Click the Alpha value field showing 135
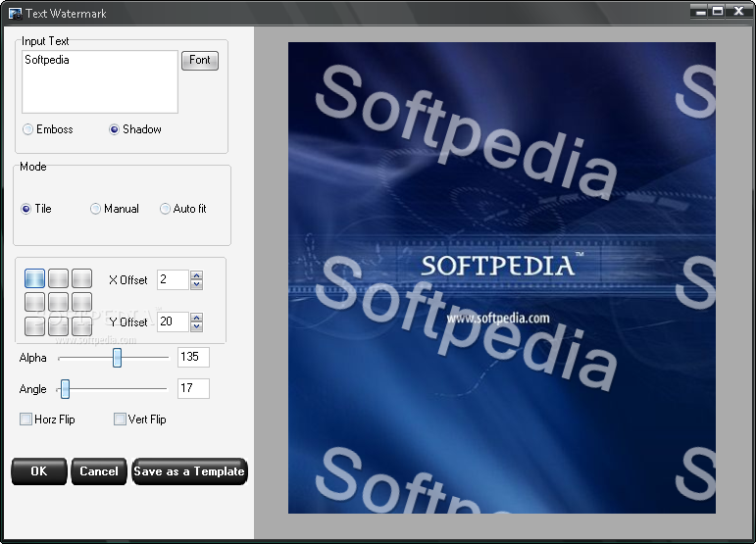756x544 pixels. tap(193, 357)
